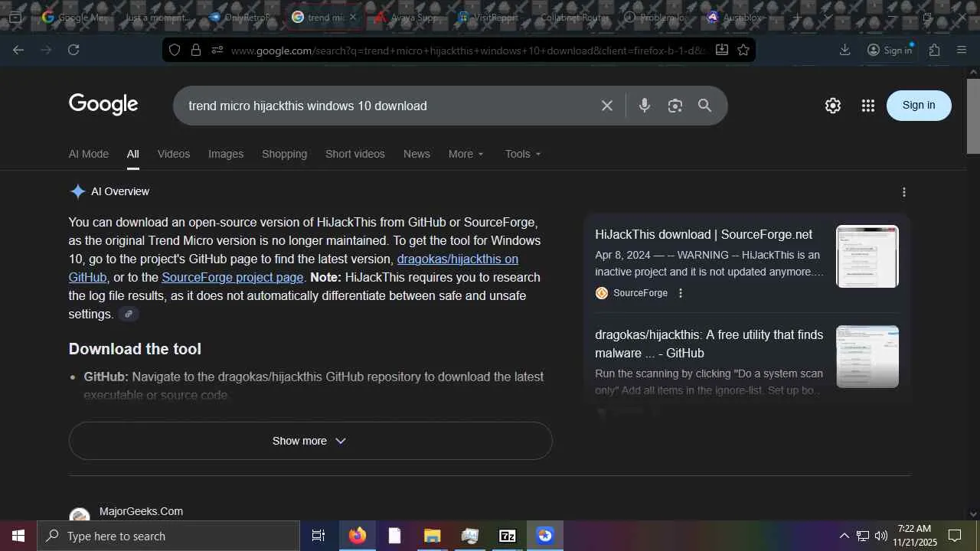
Task: Click the shield tracking protection icon
Action: point(175,50)
